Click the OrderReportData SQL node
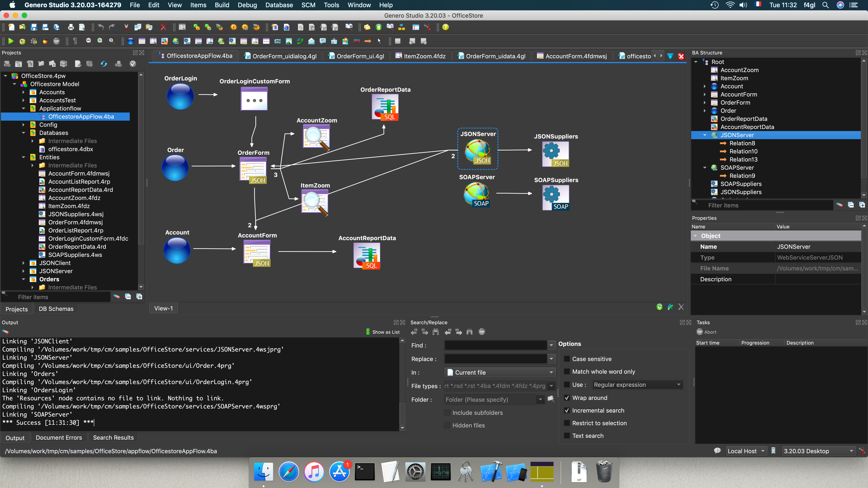868x488 pixels. point(385,107)
